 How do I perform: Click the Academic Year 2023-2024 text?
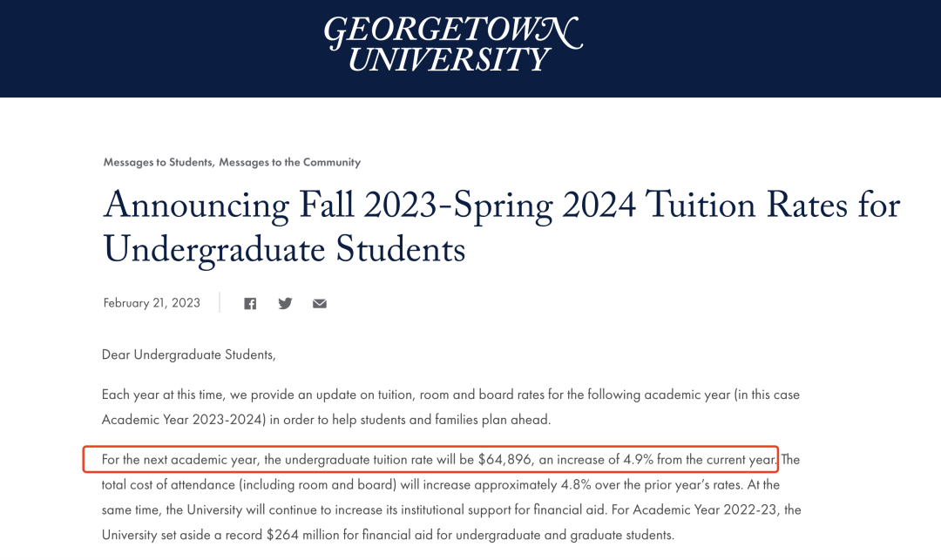184,420
